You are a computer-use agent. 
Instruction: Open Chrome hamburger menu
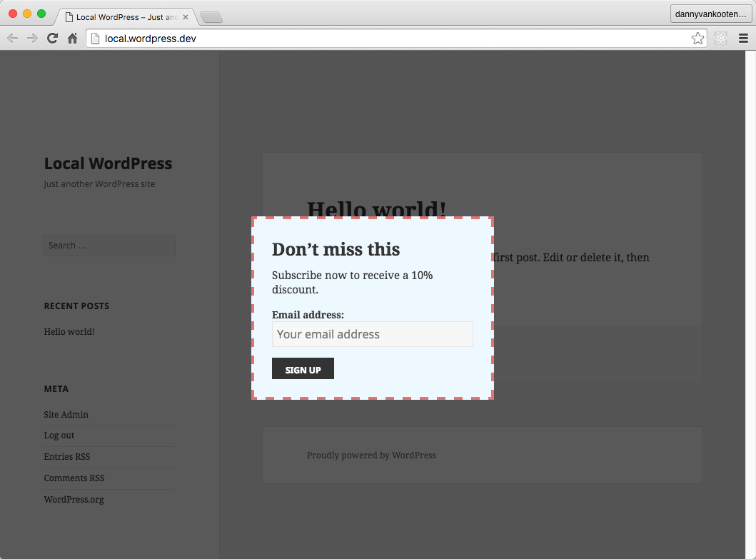pyautogui.click(x=743, y=39)
